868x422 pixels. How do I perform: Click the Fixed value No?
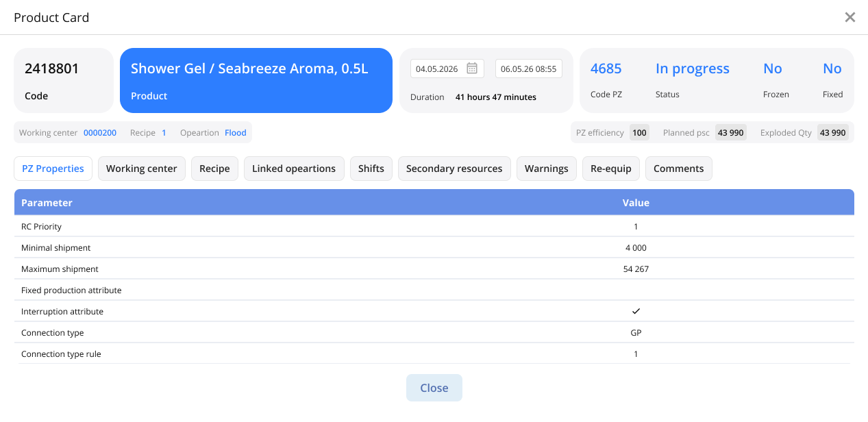pyautogui.click(x=832, y=69)
